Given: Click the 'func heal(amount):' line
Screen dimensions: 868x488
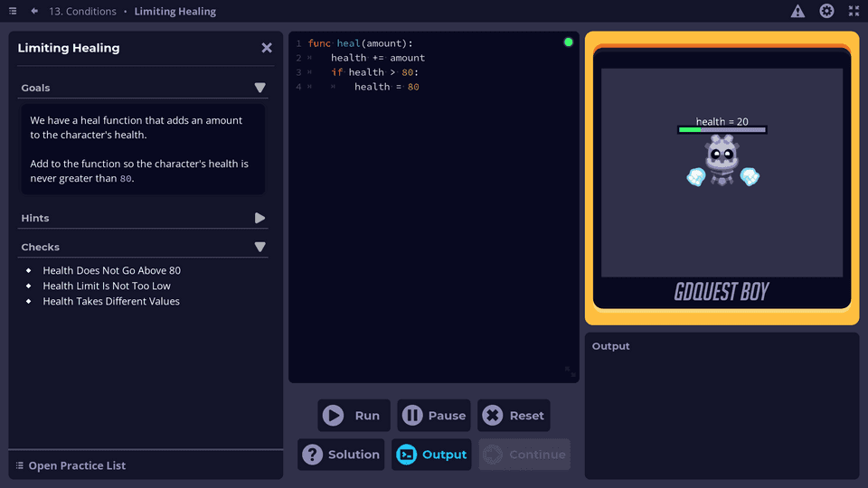Looking at the screenshot, I should point(361,43).
